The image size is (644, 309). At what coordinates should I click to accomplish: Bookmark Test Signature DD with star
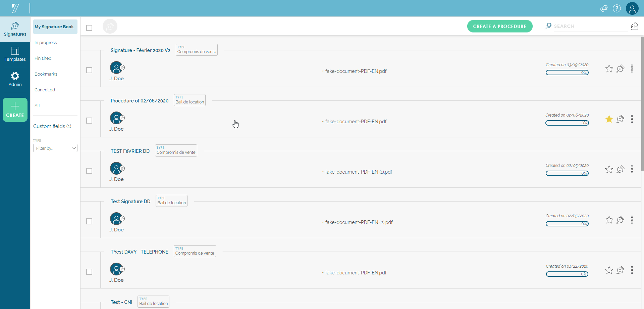coord(609,220)
